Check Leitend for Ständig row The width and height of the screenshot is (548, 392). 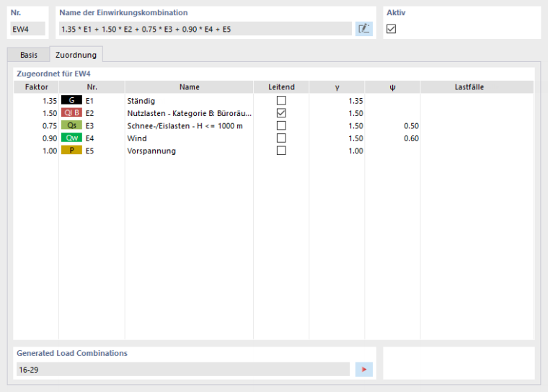point(281,101)
